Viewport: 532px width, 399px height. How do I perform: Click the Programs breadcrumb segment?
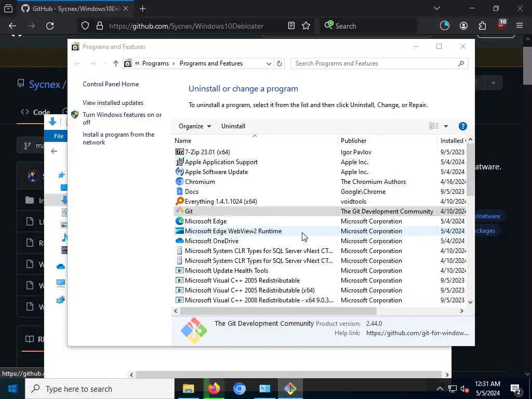coord(155,63)
